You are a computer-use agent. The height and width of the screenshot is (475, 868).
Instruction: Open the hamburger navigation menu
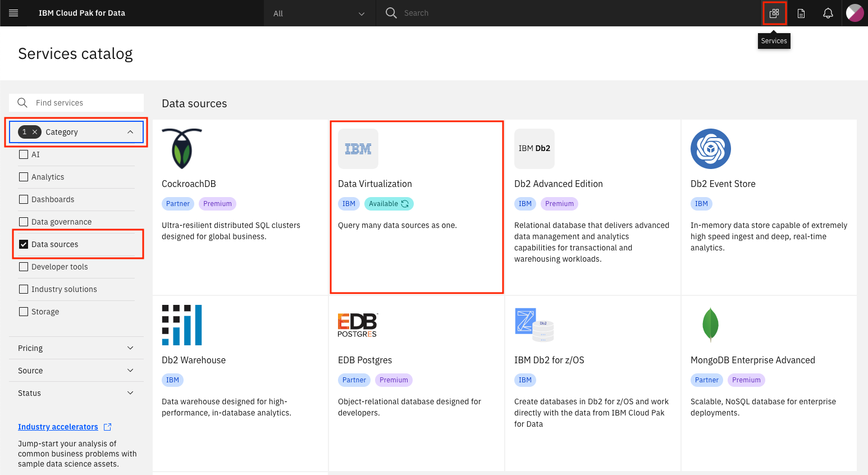13,13
